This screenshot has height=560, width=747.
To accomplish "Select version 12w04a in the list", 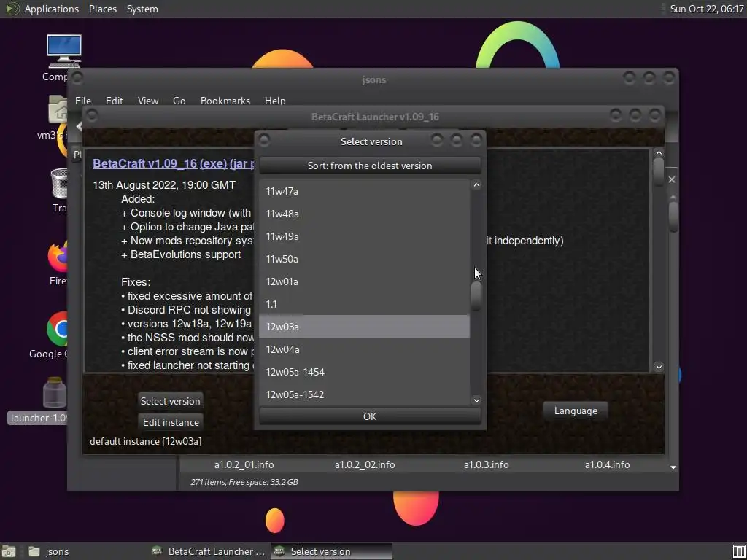I will coord(364,349).
